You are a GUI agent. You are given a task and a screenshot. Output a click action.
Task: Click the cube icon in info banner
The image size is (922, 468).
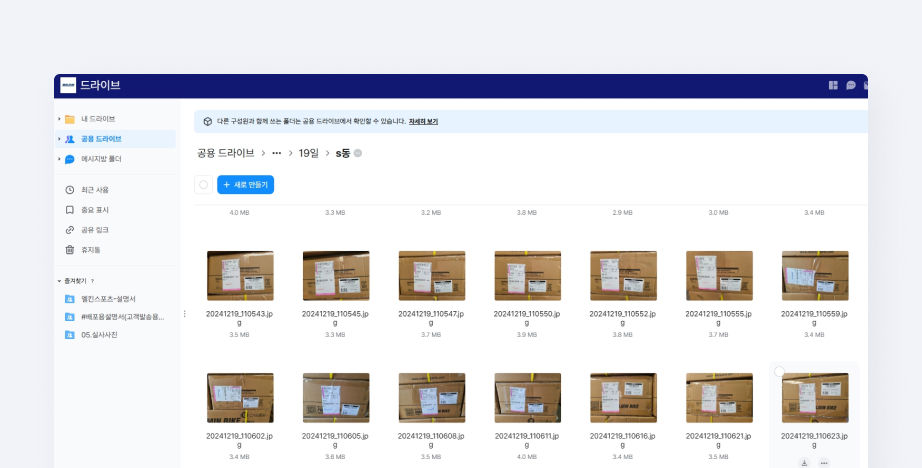[x=208, y=122]
